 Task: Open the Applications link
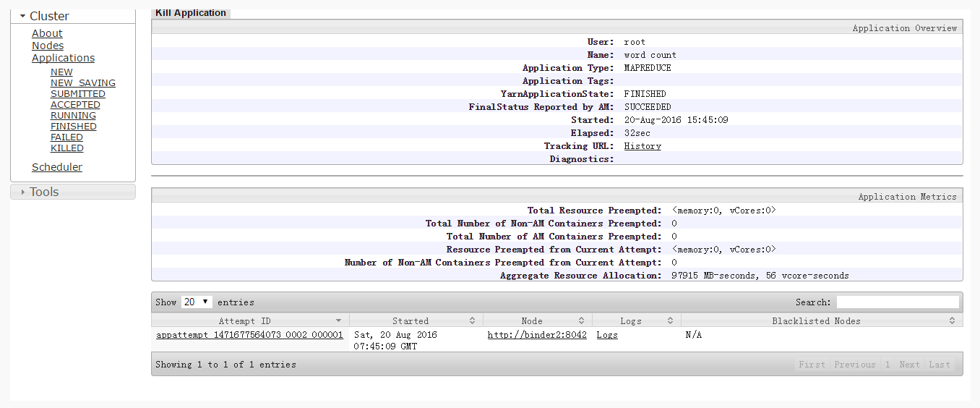[x=63, y=58]
